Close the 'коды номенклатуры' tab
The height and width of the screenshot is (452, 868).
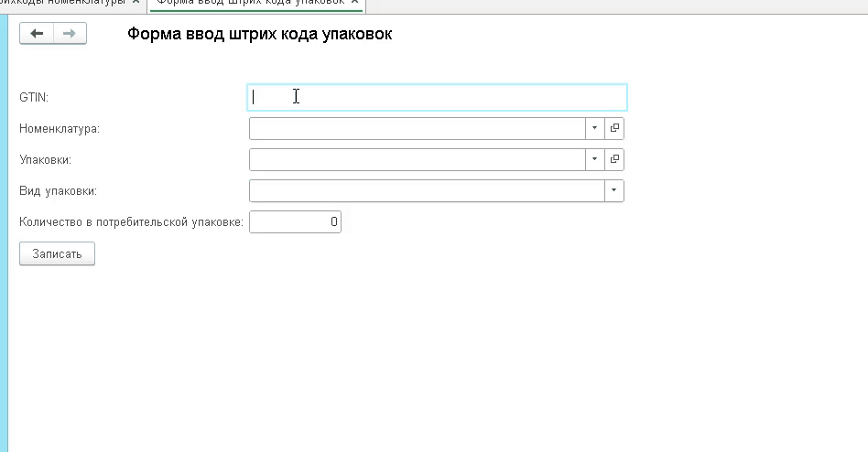pos(136,2)
